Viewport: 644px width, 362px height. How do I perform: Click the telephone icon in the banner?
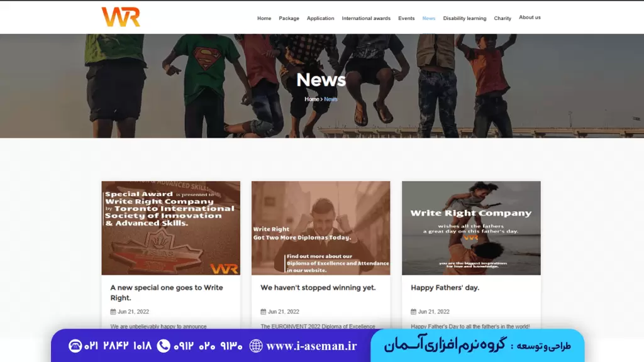click(75, 346)
